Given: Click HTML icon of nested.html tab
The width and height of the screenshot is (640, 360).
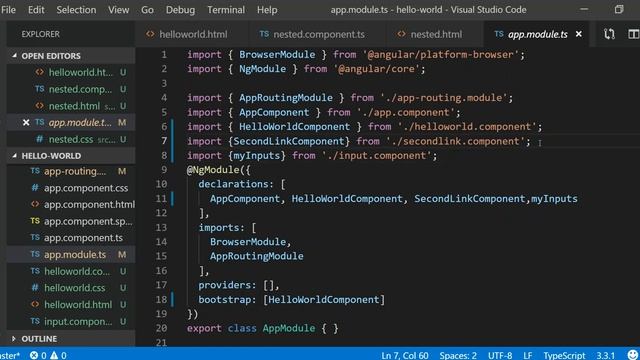Looking at the screenshot, I should (402, 34).
